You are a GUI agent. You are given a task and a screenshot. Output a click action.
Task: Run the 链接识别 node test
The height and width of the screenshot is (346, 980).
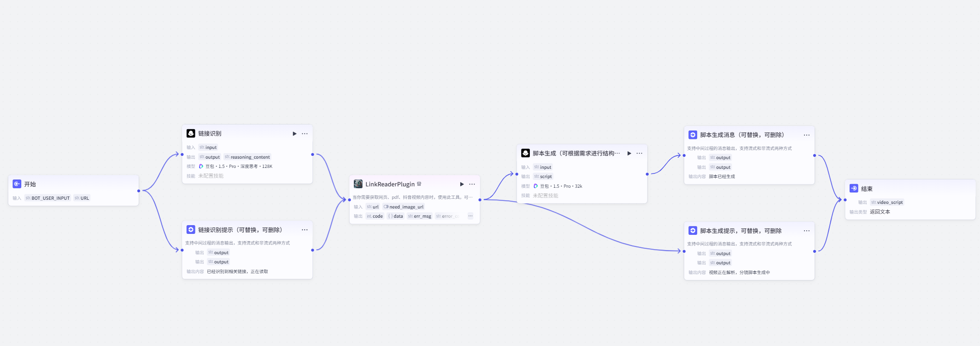[x=294, y=134]
